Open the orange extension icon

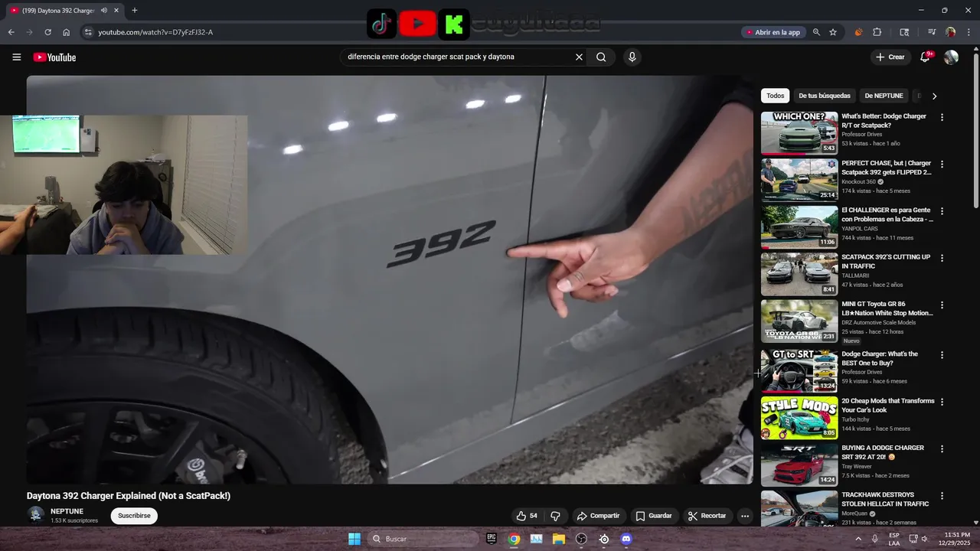tap(858, 32)
